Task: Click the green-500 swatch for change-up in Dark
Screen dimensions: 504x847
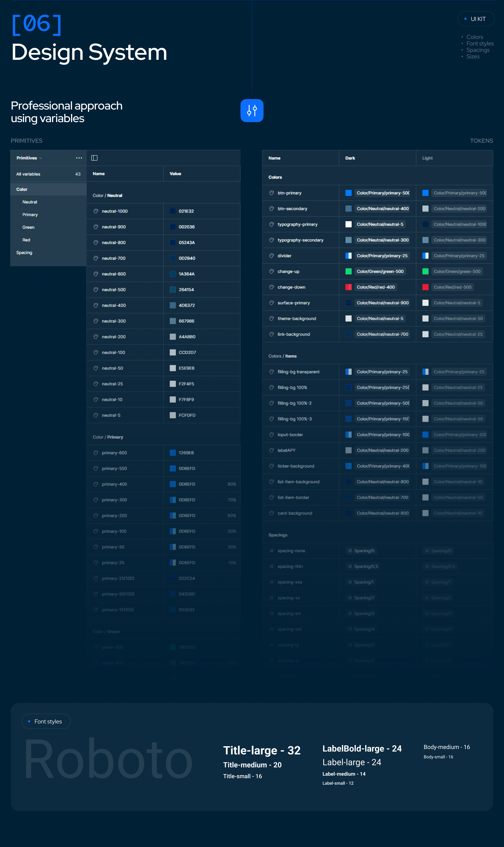Action: coord(348,271)
